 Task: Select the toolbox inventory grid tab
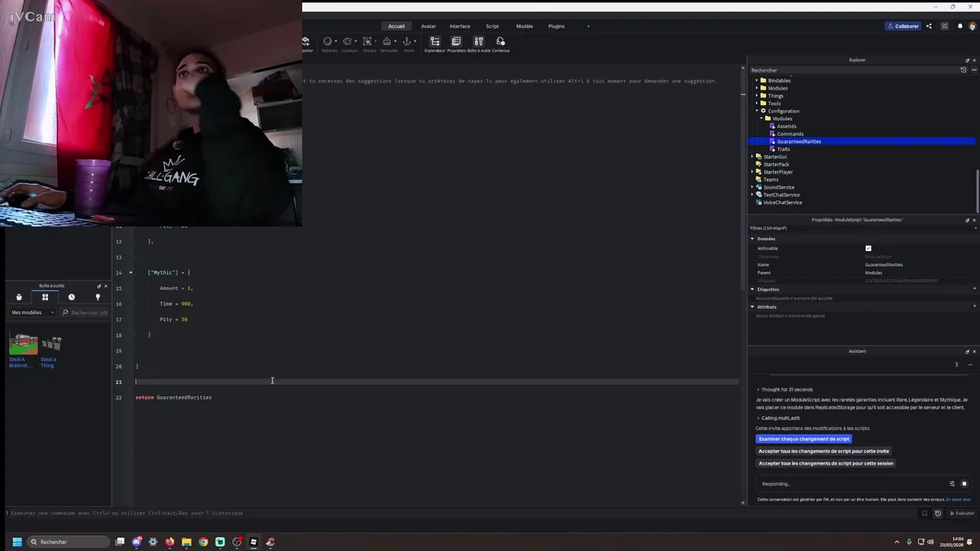point(45,297)
